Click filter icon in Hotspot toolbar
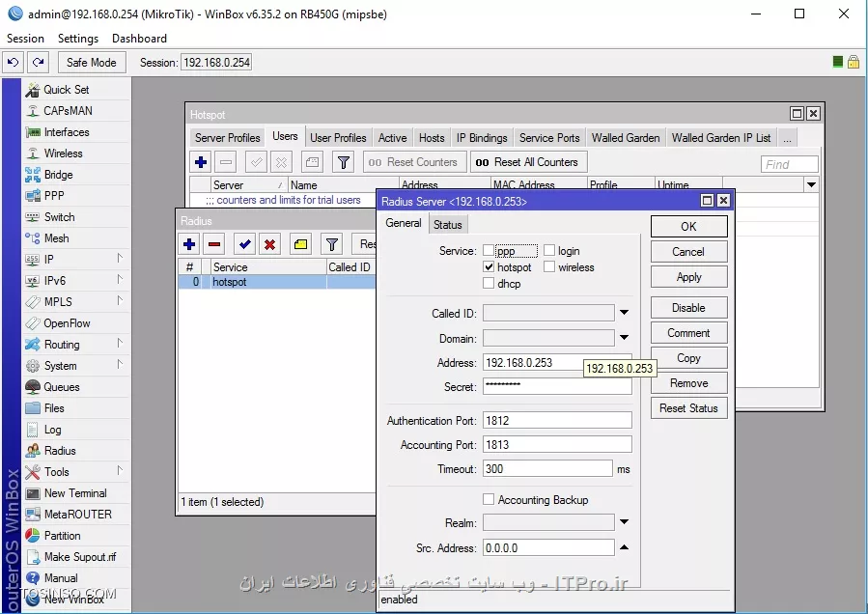 343,162
